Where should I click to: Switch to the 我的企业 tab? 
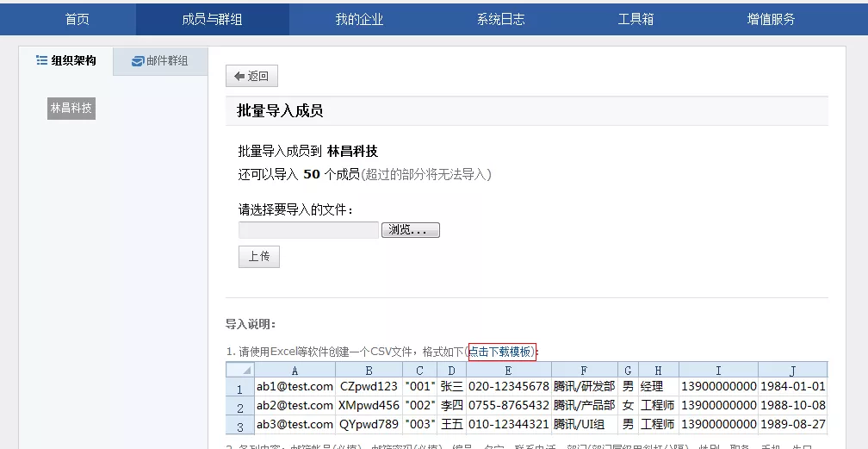359,19
